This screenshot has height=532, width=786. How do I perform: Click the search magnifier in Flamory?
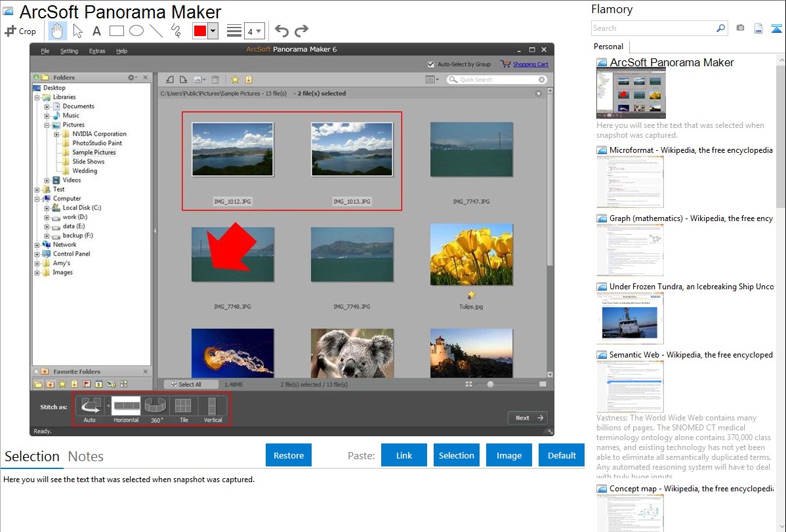[721, 28]
